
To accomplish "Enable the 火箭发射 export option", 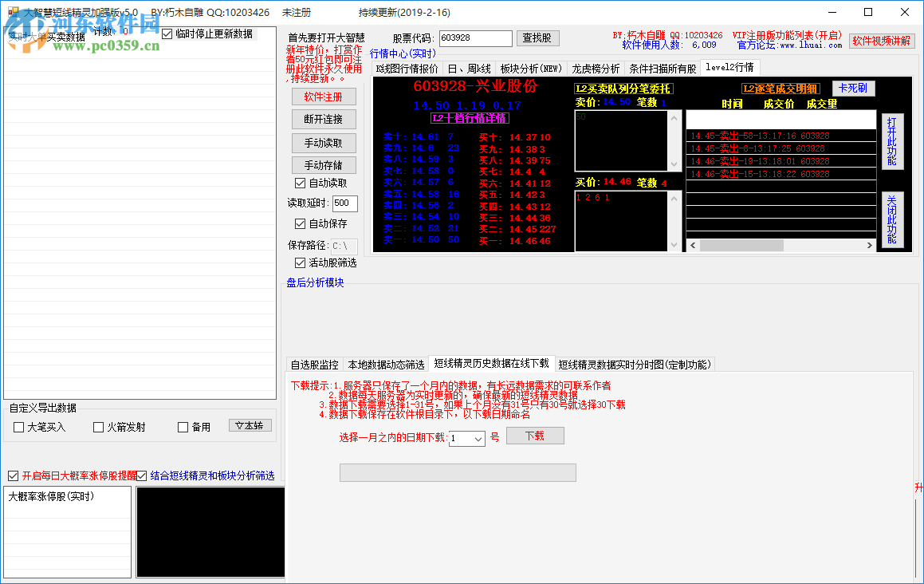I will click(98, 426).
